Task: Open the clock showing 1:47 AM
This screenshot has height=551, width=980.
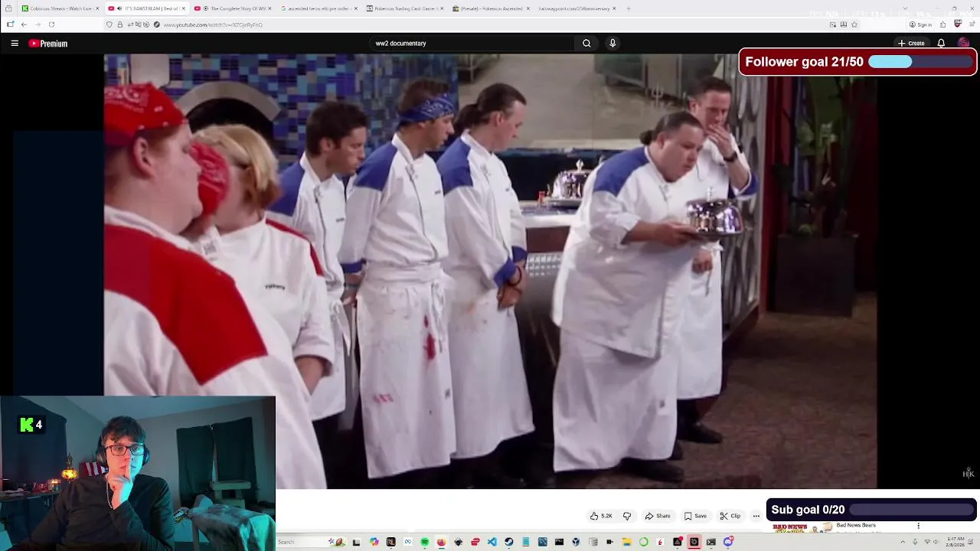Action: 955,542
